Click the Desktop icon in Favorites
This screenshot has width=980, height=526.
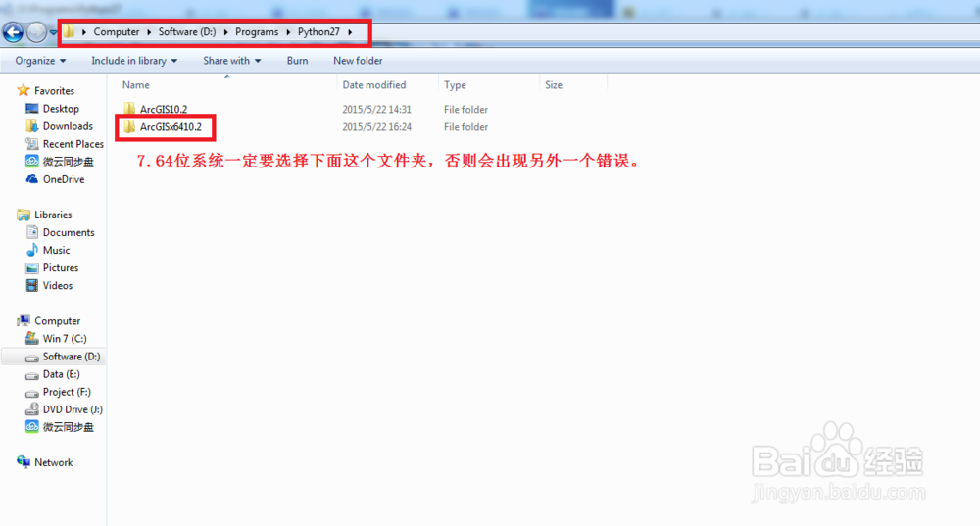[32, 109]
